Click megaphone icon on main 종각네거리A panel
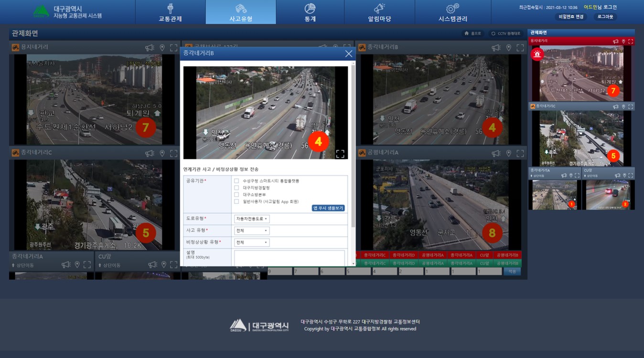The height and width of the screenshot is (358, 644). 66,264
